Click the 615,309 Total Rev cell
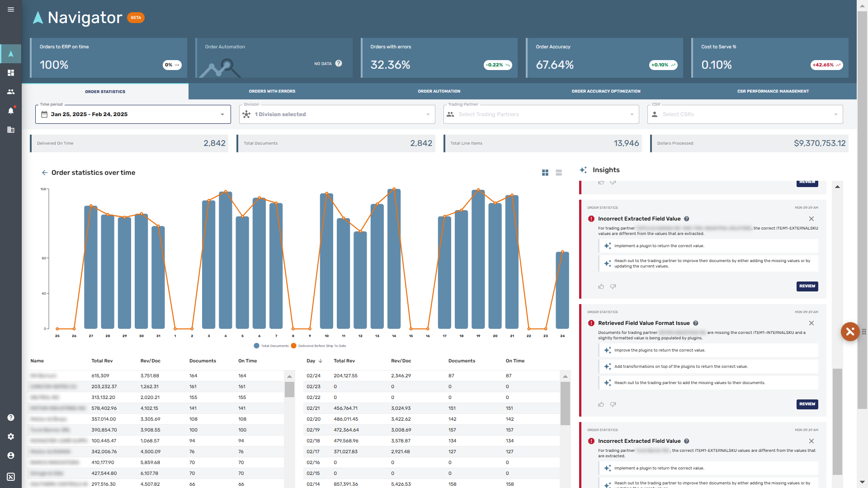 pyautogui.click(x=100, y=375)
